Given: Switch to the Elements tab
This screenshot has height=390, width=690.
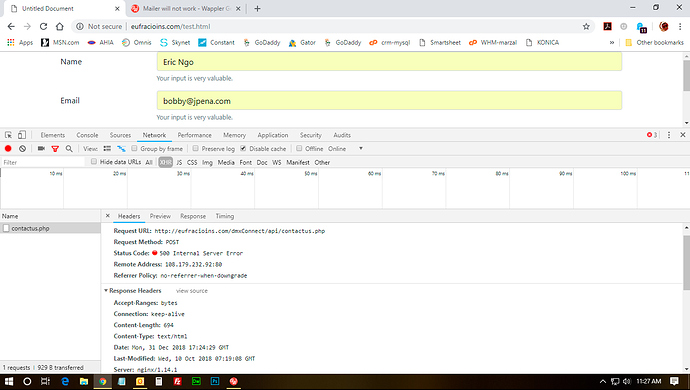Looking at the screenshot, I should click(53, 135).
